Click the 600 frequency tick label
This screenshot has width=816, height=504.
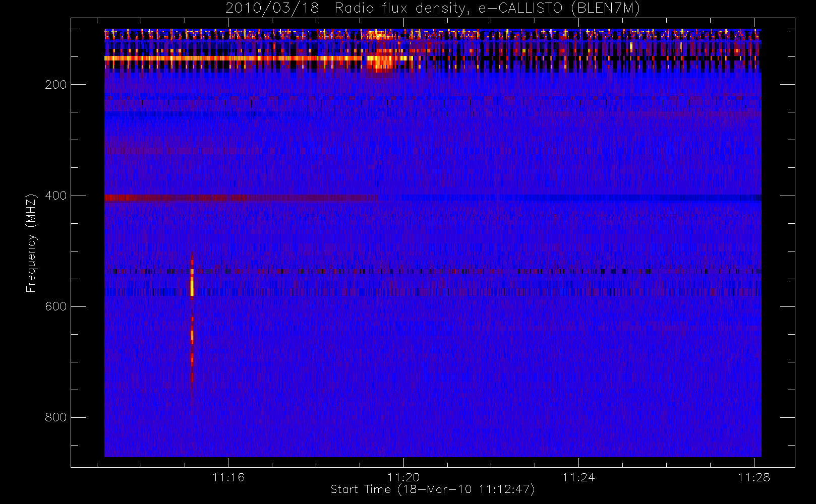55,306
